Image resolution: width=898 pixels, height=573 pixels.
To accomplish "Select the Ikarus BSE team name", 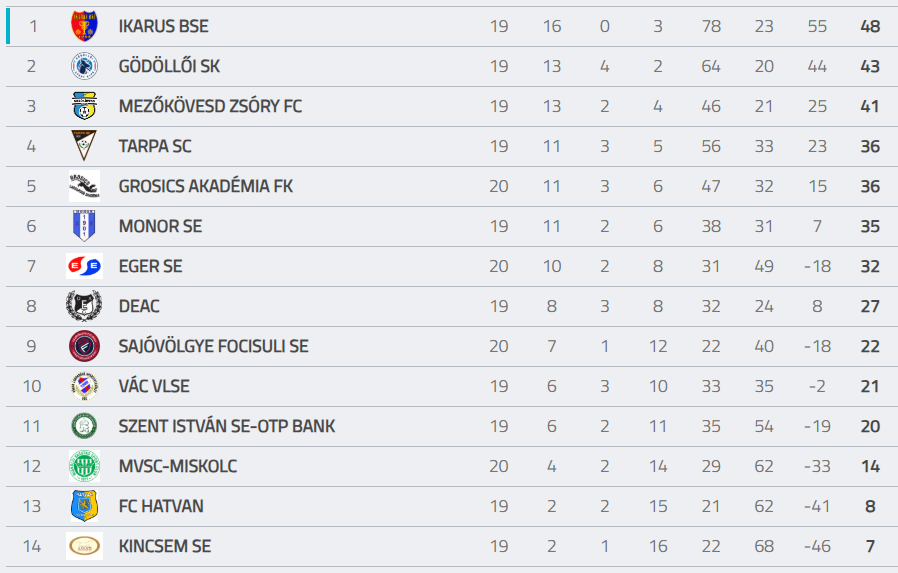I will (x=163, y=26).
